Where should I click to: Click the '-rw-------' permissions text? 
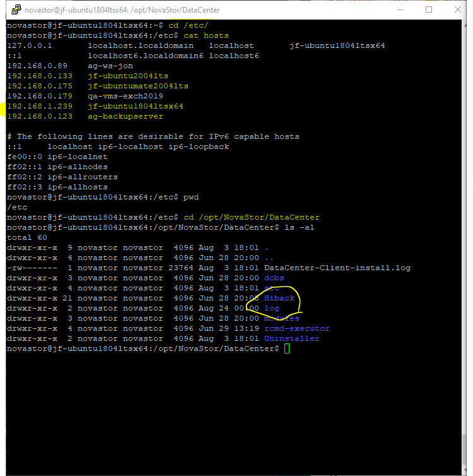tap(32, 268)
